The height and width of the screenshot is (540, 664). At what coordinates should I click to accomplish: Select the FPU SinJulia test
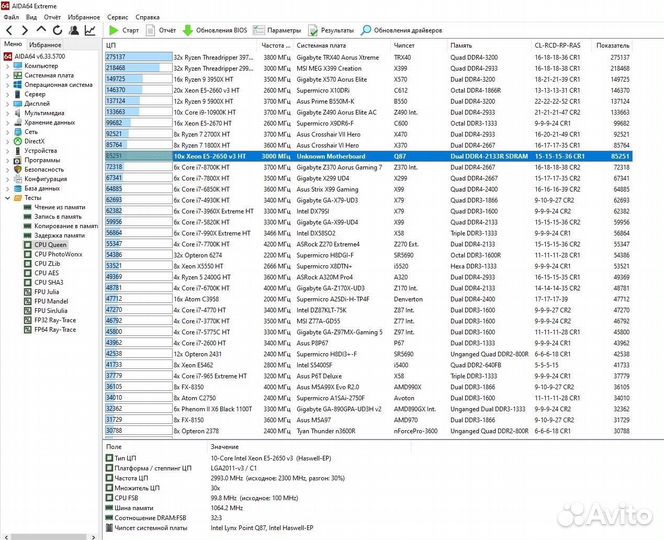point(46,310)
